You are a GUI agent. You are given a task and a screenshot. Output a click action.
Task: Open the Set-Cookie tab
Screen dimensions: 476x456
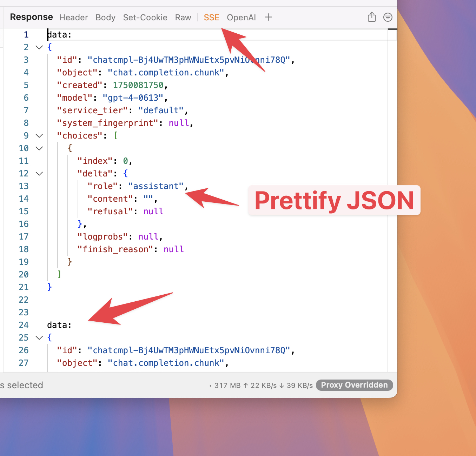tap(145, 18)
